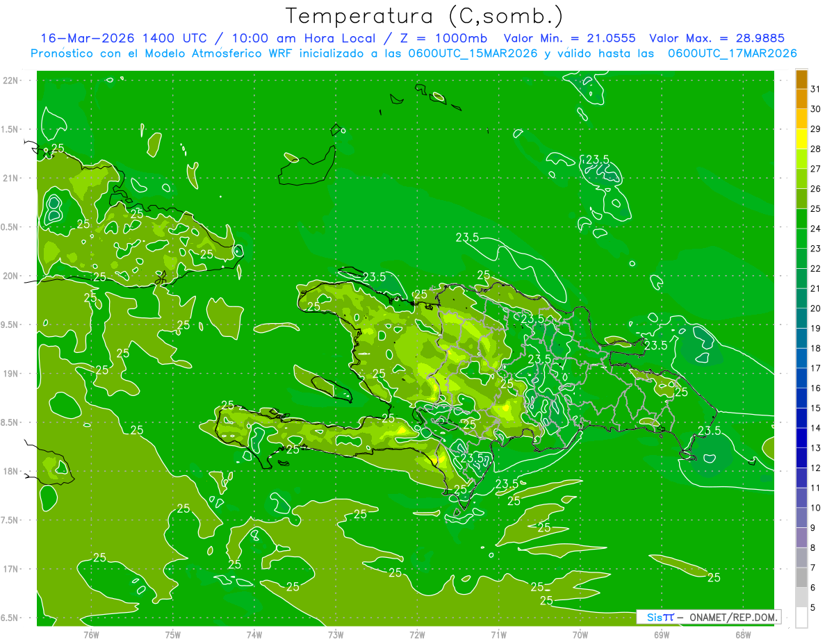Click the "76W" longitude axis label
The width and height of the screenshot is (834, 644).
tap(91, 634)
